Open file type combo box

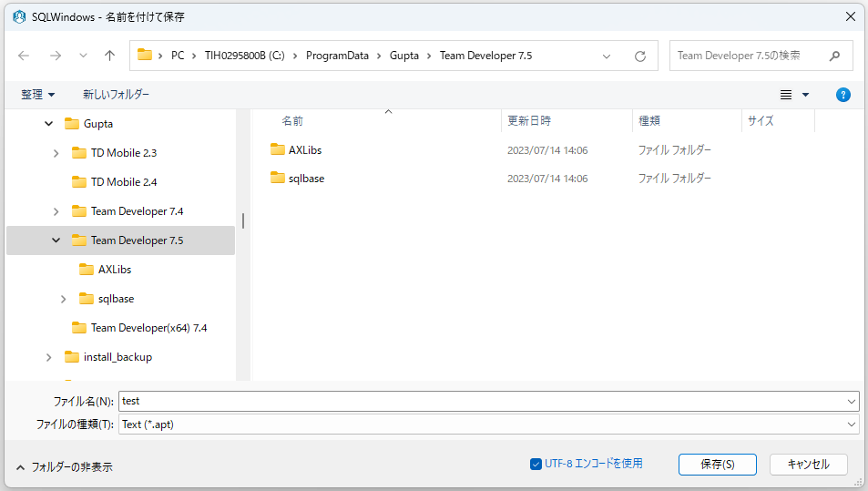pos(489,425)
